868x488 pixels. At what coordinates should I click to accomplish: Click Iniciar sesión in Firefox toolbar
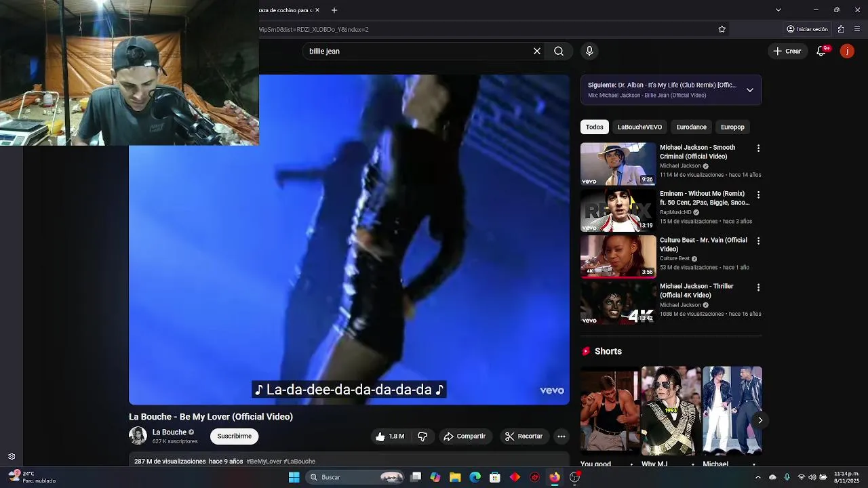click(x=807, y=29)
